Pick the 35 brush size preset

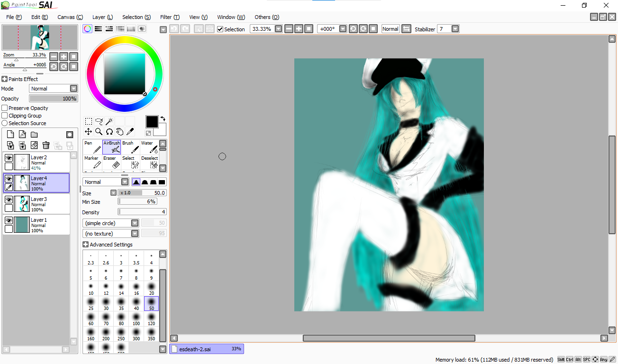121,304
